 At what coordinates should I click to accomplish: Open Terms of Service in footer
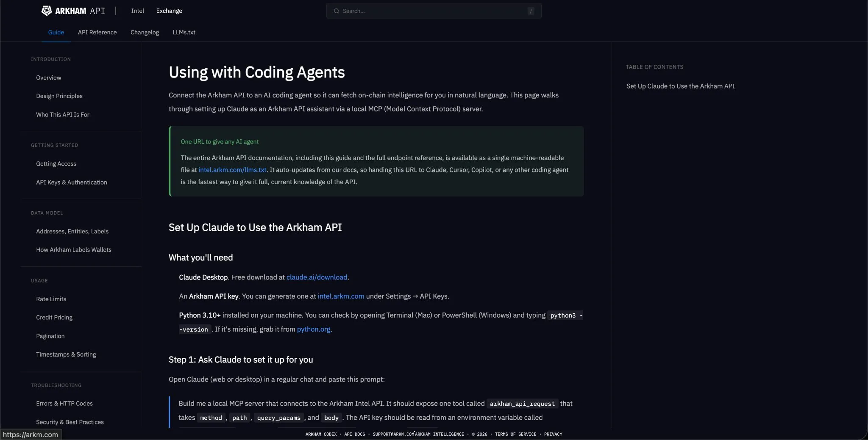515,434
